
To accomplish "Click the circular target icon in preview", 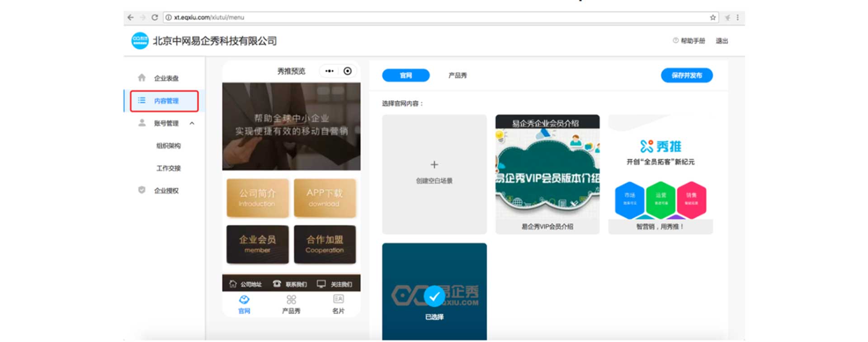I will pyautogui.click(x=347, y=71).
